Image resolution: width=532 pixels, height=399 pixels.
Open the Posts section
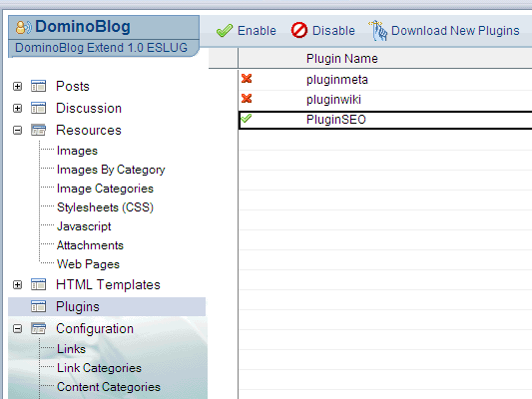click(x=73, y=86)
